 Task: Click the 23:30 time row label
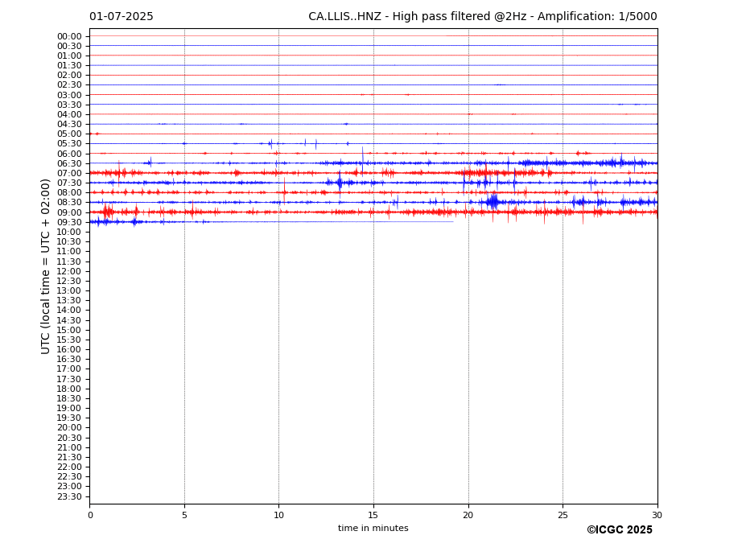coord(69,496)
